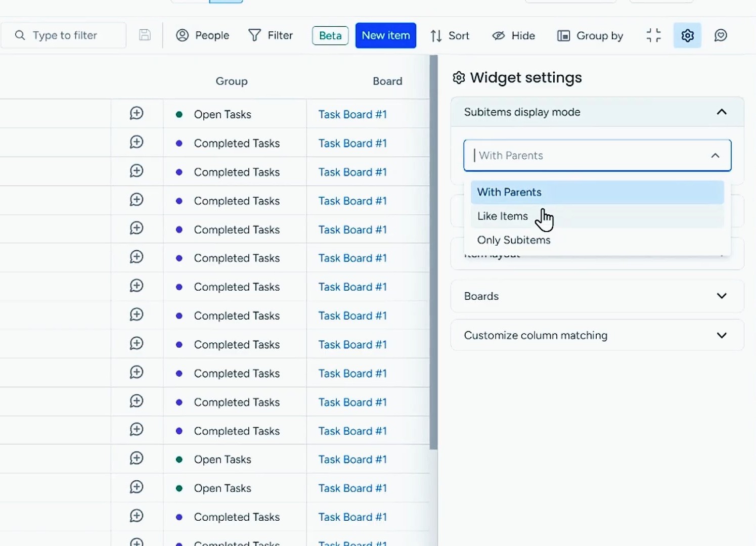Click the New item button
Screen dimensions: 756x546
(386, 35)
